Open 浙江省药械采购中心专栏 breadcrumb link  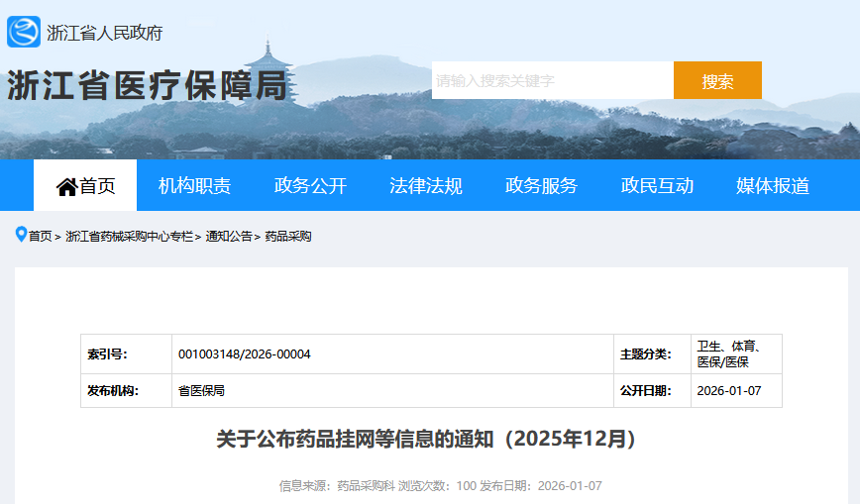(129, 237)
